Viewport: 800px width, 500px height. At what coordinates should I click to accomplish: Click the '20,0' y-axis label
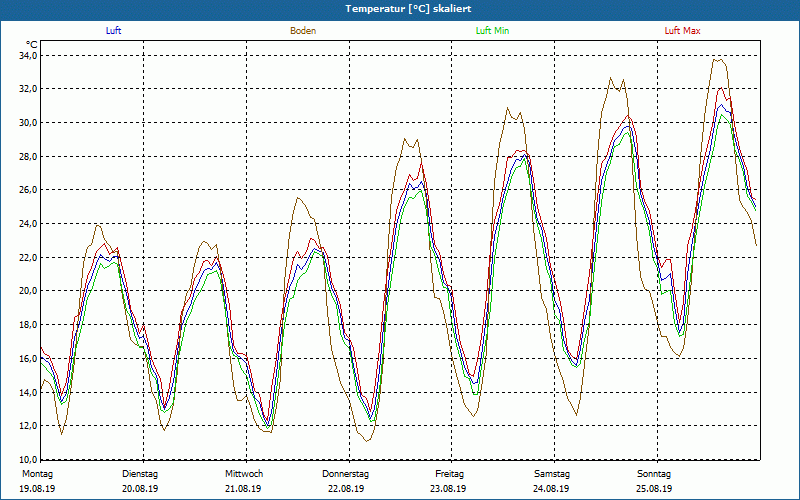tap(29, 291)
